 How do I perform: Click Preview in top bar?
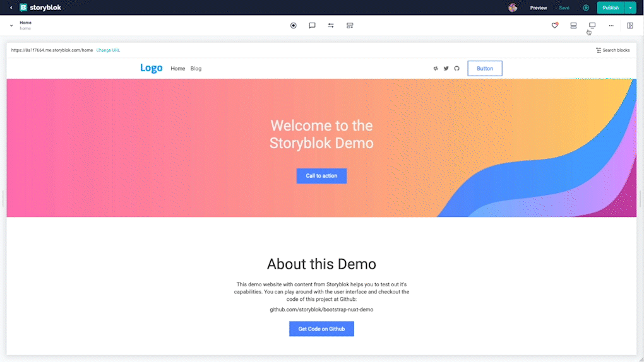click(x=539, y=8)
